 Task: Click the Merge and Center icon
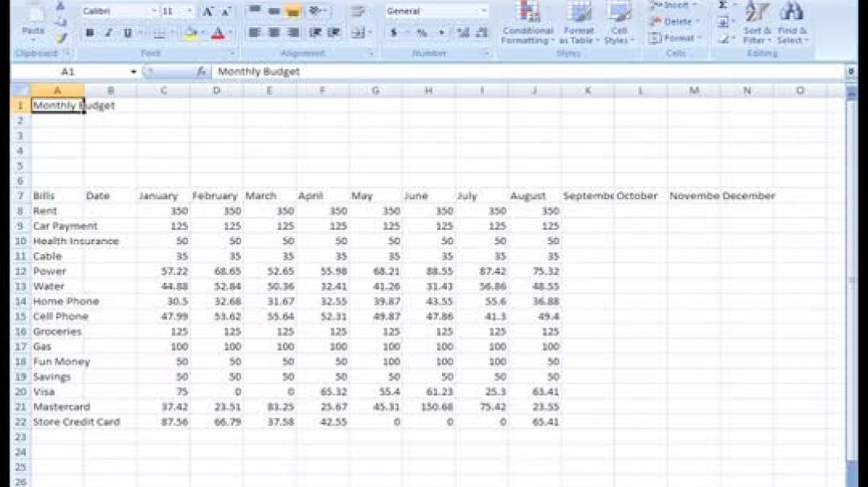[x=358, y=32]
